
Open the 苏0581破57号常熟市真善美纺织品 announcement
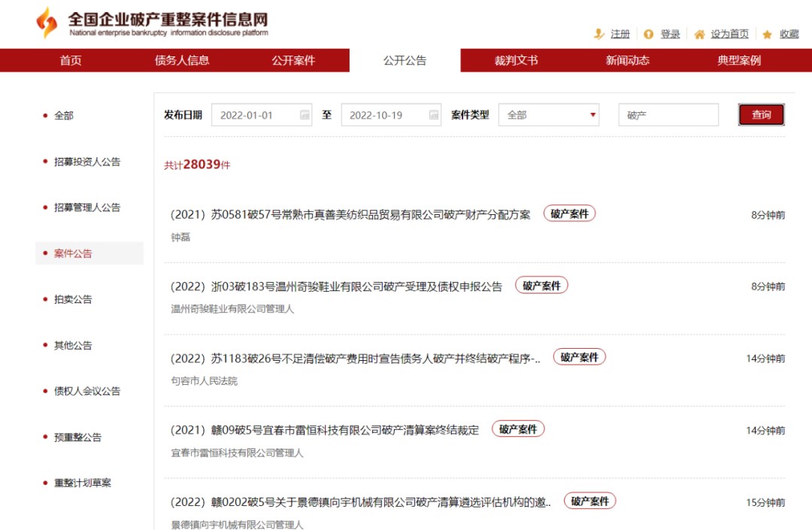350,215
